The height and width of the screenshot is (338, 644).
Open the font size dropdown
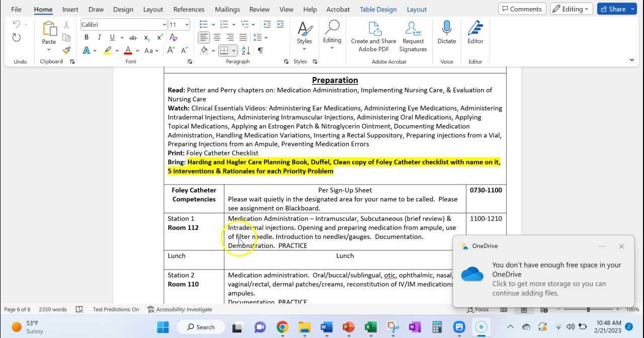186,24
